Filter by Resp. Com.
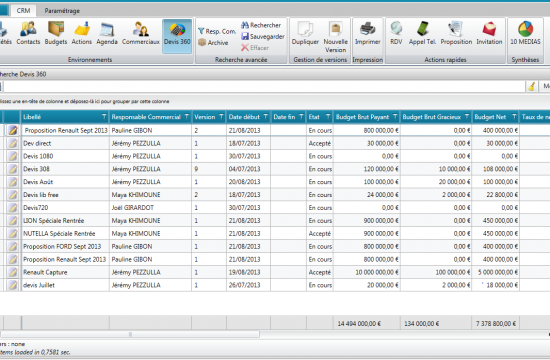The image size is (550, 360). (x=217, y=31)
